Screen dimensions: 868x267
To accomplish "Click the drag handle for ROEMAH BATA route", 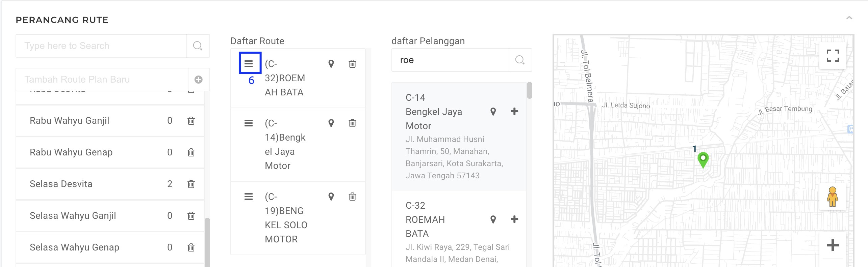I will 249,64.
